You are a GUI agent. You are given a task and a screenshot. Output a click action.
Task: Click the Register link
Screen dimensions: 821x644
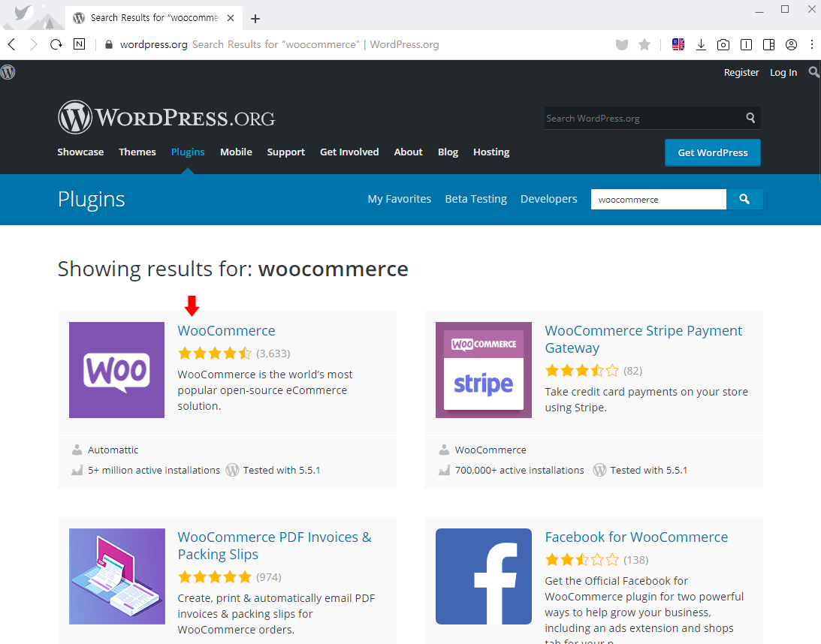741,73
